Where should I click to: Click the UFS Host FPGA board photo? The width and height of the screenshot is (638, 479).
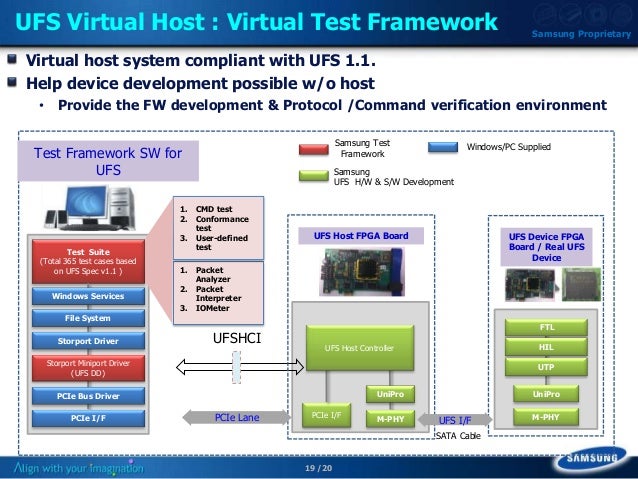pyautogui.click(x=363, y=272)
